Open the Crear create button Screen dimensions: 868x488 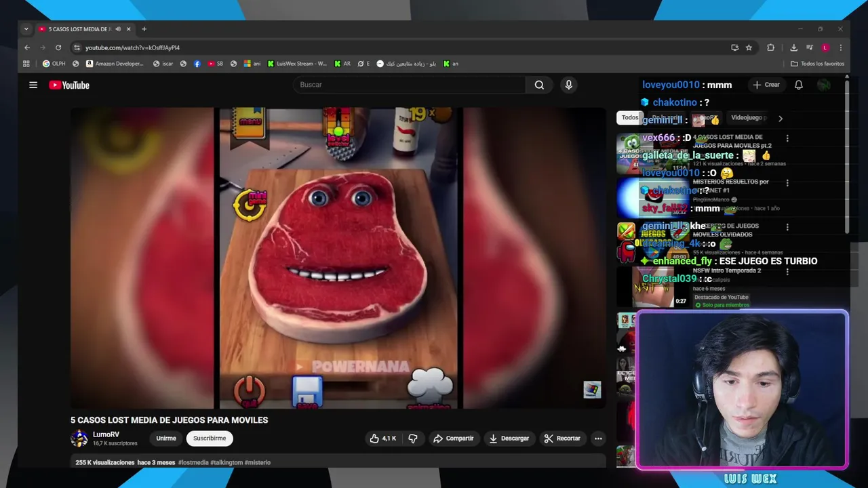pos(766,85)
